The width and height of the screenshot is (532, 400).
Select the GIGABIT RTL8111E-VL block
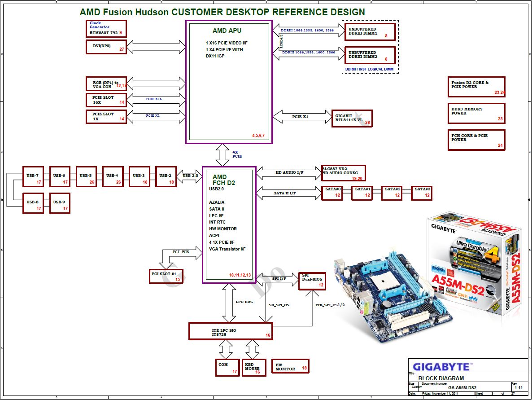[x=352, y=119]
